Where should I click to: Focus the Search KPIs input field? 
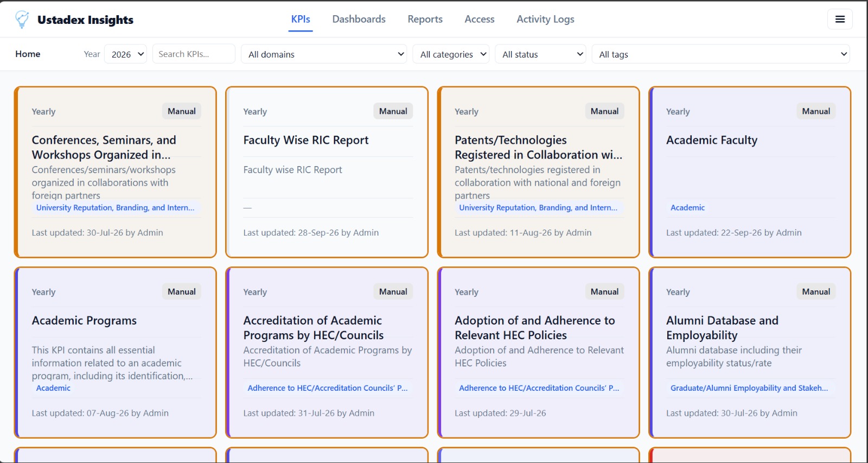(x=194, y=54)
